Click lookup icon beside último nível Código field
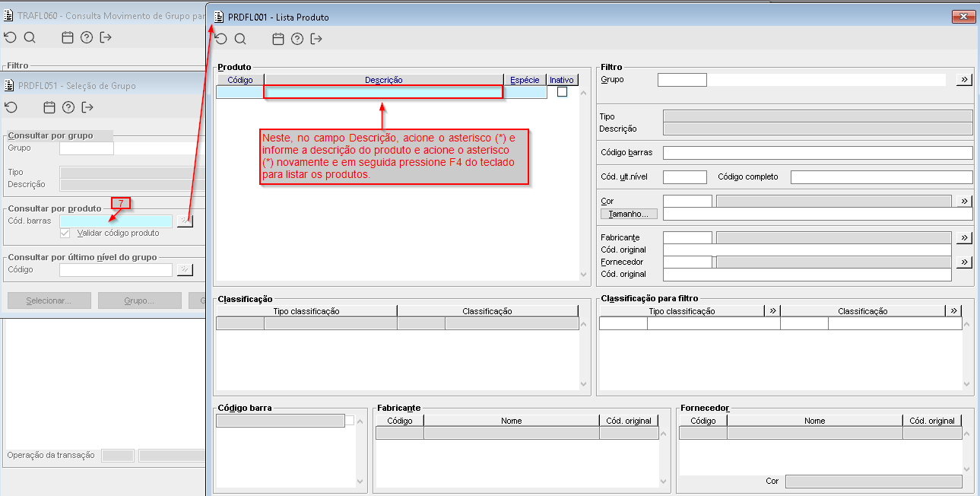 185,269
